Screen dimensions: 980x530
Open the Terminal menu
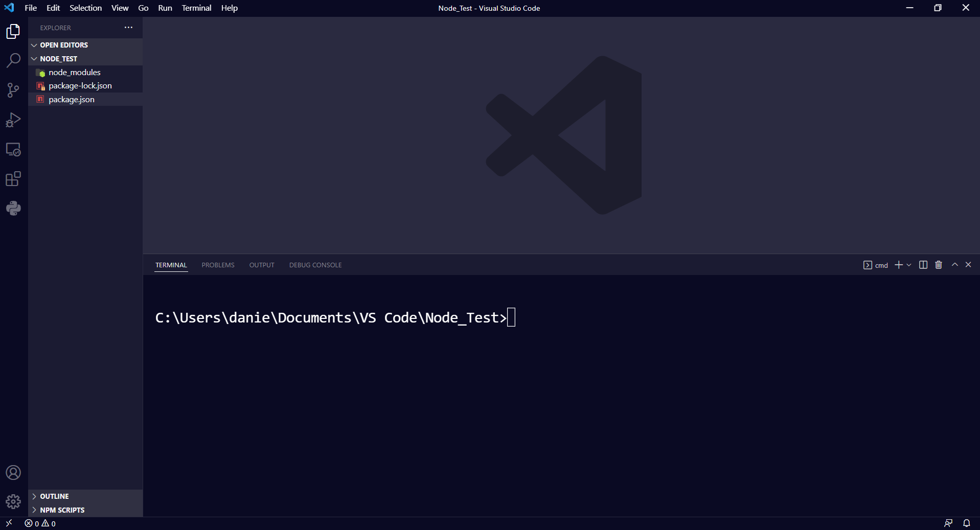click(196, 8)
